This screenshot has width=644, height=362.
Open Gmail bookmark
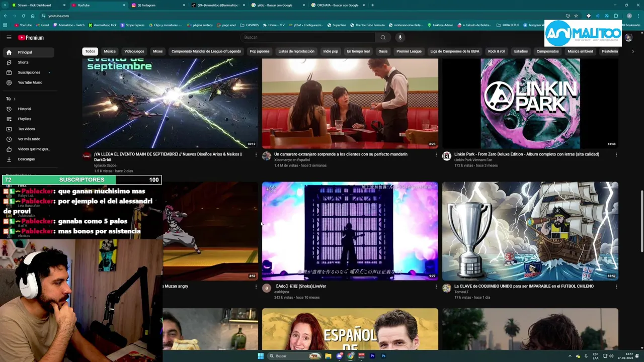pos(42,25)
